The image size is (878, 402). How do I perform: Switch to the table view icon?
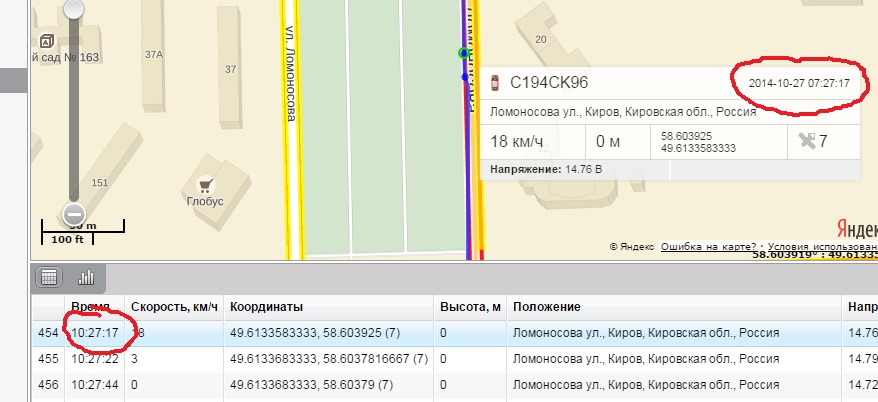pos(50,277)
